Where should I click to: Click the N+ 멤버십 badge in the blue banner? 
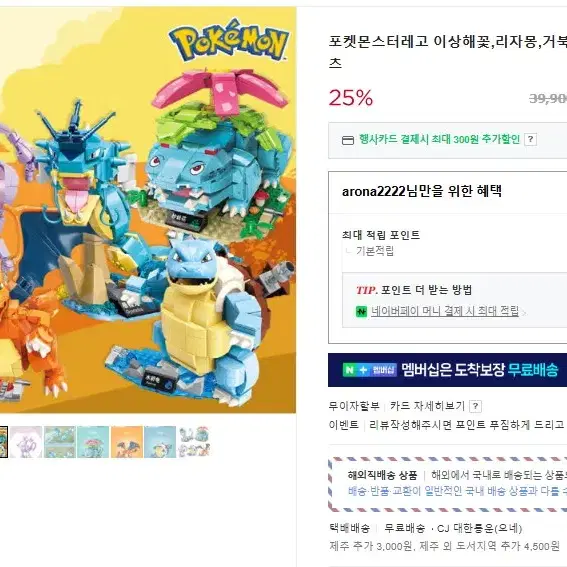point(370,370)
